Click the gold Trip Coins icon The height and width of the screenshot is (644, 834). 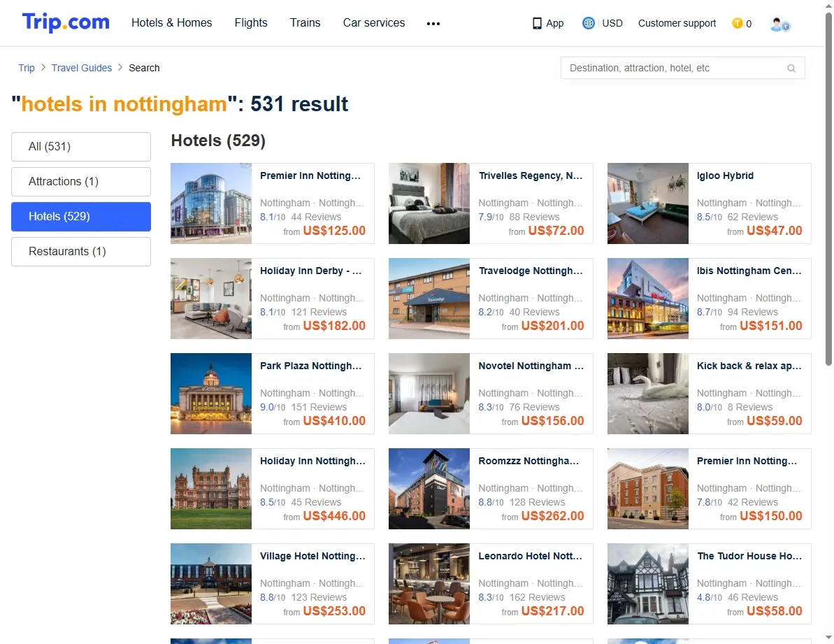[x=738, y=23]
